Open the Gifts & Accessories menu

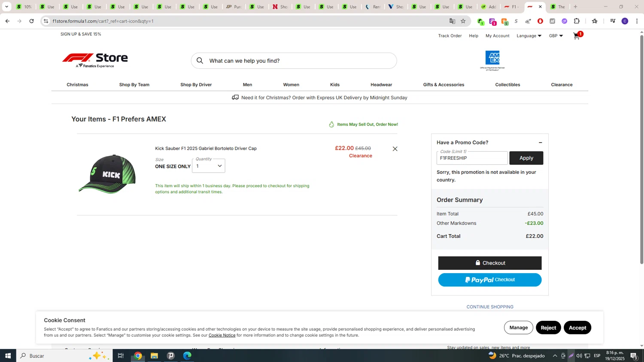click(444, 85)
